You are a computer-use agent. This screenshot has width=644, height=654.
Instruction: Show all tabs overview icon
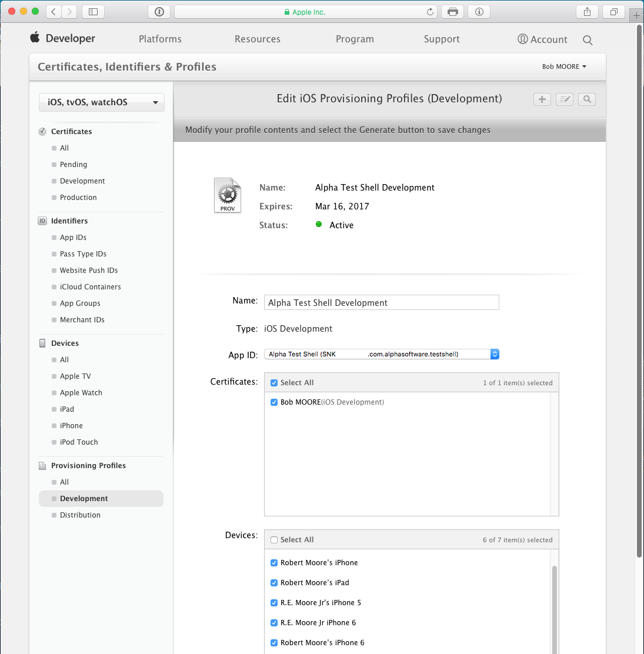pyautogui.click(x=613, y=12)
